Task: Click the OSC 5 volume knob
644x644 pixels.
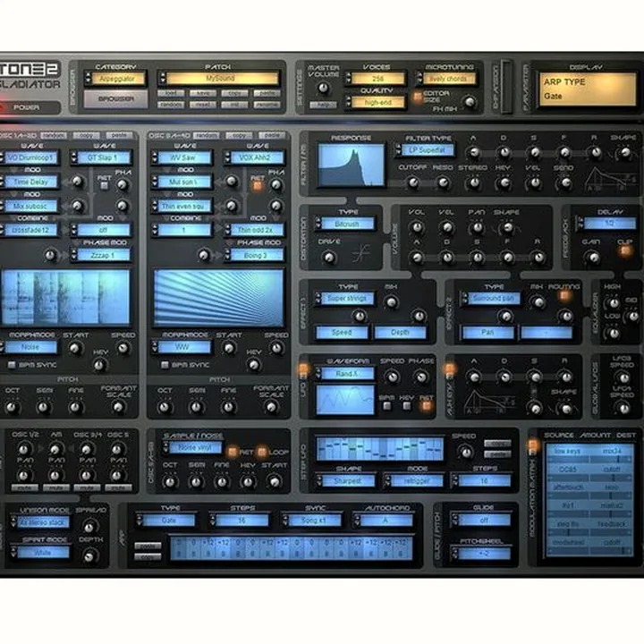Action: point(117,448)
